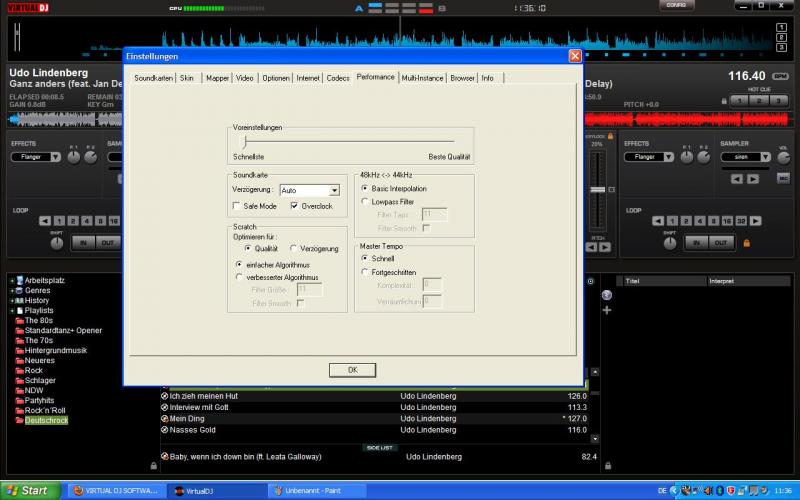
Task: Click right deck sampler VOL knob
Action: (783, 158)
